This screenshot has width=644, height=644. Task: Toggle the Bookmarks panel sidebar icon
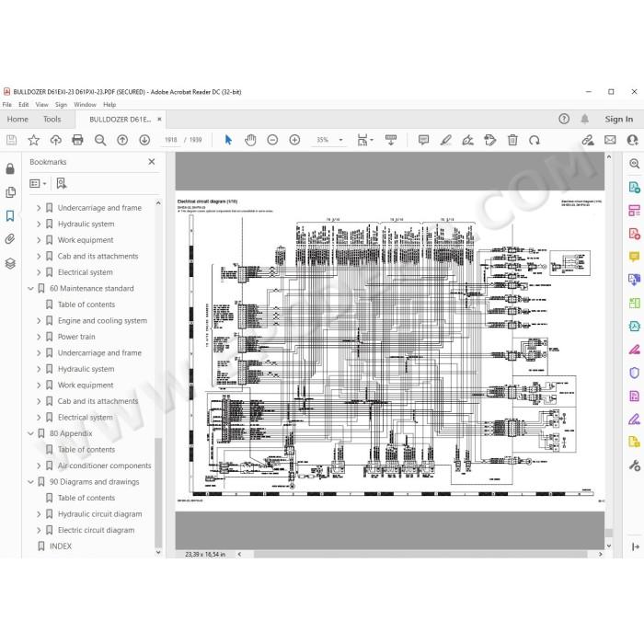10,216
